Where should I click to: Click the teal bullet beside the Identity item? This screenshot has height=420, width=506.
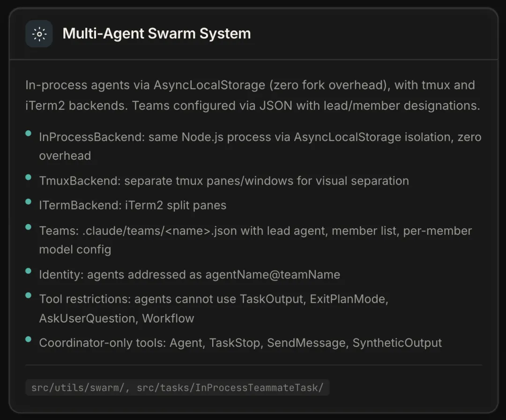pos(29,271)
